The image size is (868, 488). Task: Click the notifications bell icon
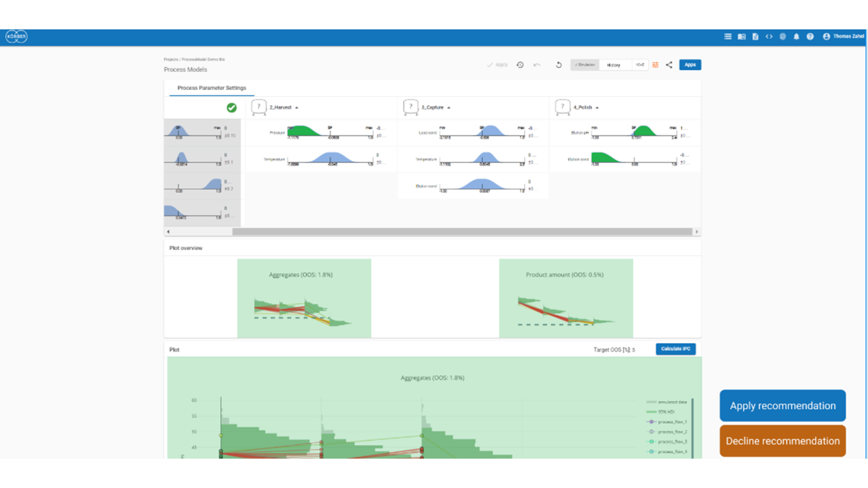coord(796,37)
